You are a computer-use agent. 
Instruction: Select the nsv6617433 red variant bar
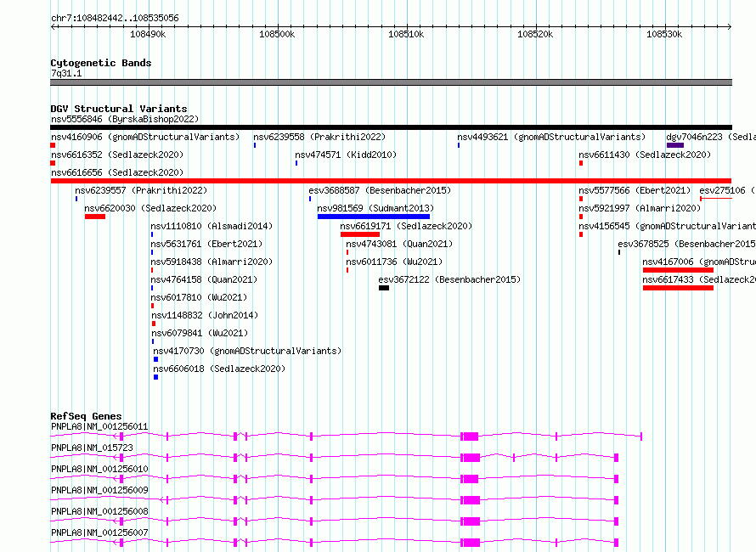click(678, 288)
